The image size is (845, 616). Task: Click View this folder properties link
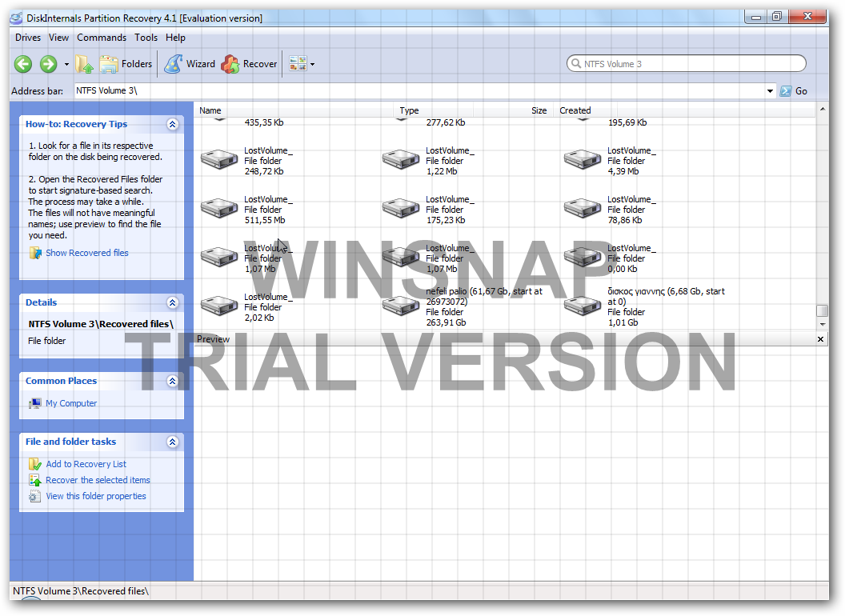point(95,496)
